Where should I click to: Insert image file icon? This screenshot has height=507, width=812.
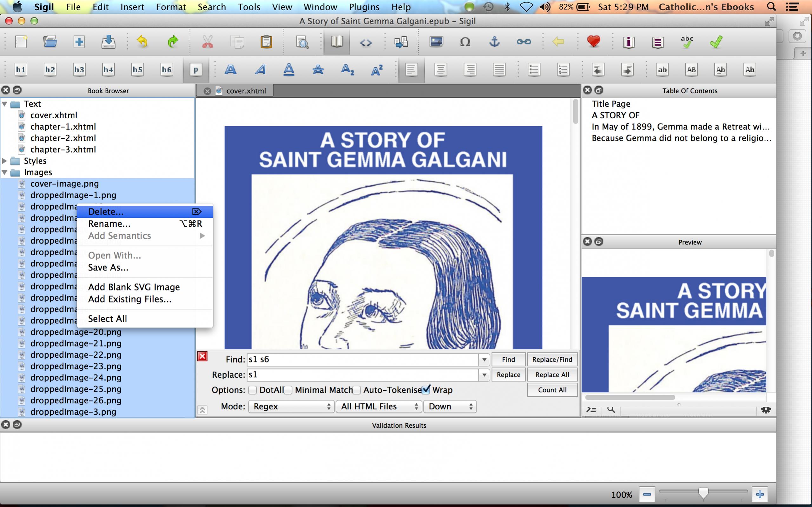coord(436,42)
